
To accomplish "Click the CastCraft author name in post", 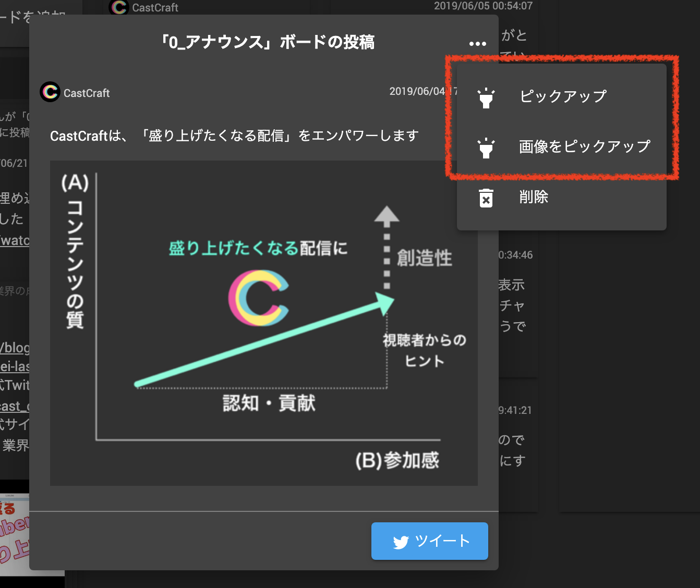I will [x=87, y=93].
